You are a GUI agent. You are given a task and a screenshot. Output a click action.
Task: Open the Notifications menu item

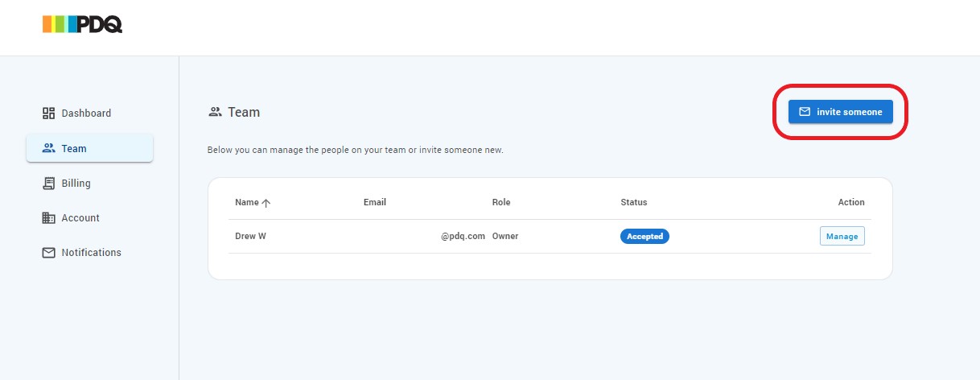point(91,253)
